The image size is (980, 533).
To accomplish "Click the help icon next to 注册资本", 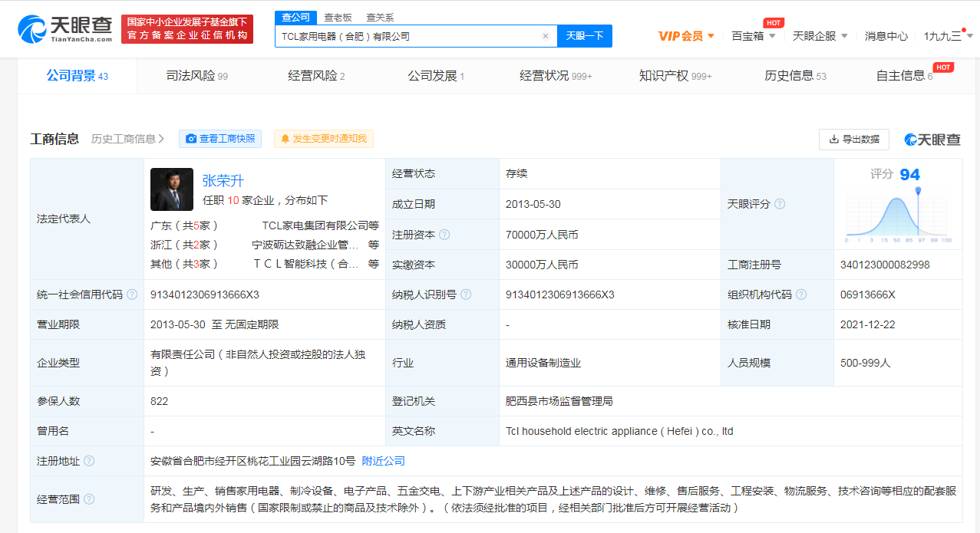I will coord(444,235).
